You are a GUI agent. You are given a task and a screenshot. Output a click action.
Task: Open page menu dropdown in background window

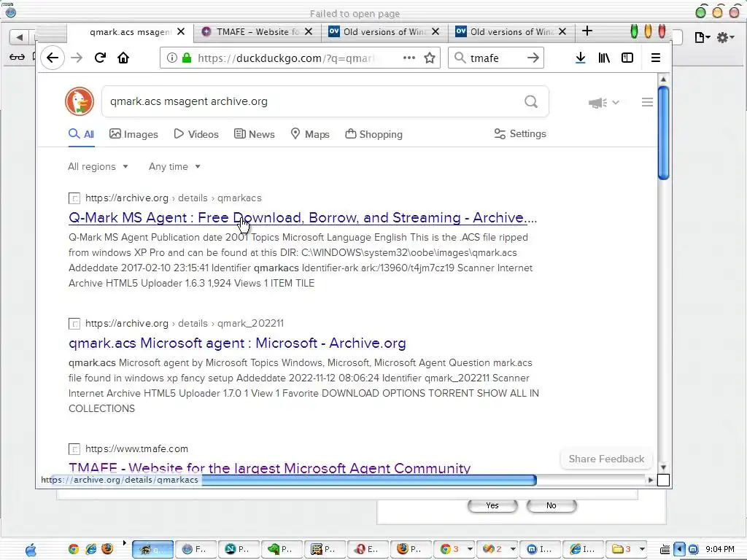pyautogui.click(x=703, y=36)
